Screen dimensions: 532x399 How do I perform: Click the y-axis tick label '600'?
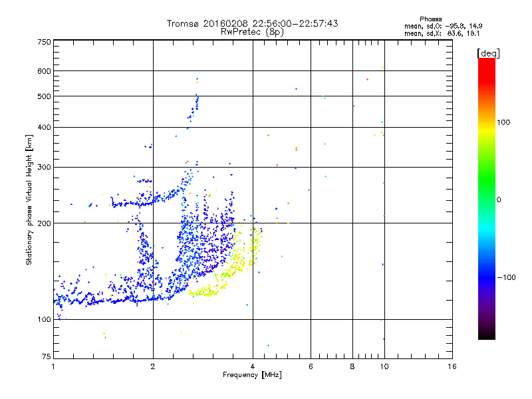[44, 71]
